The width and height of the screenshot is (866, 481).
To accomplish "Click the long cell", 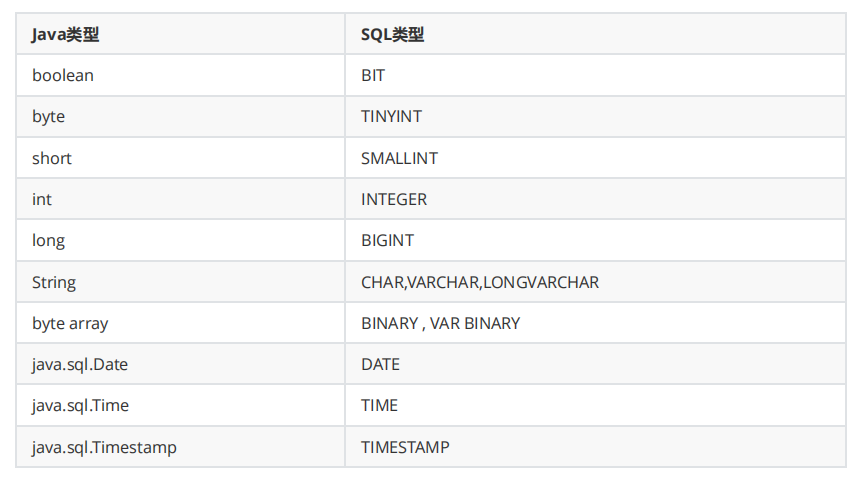I will pos(48,240).
